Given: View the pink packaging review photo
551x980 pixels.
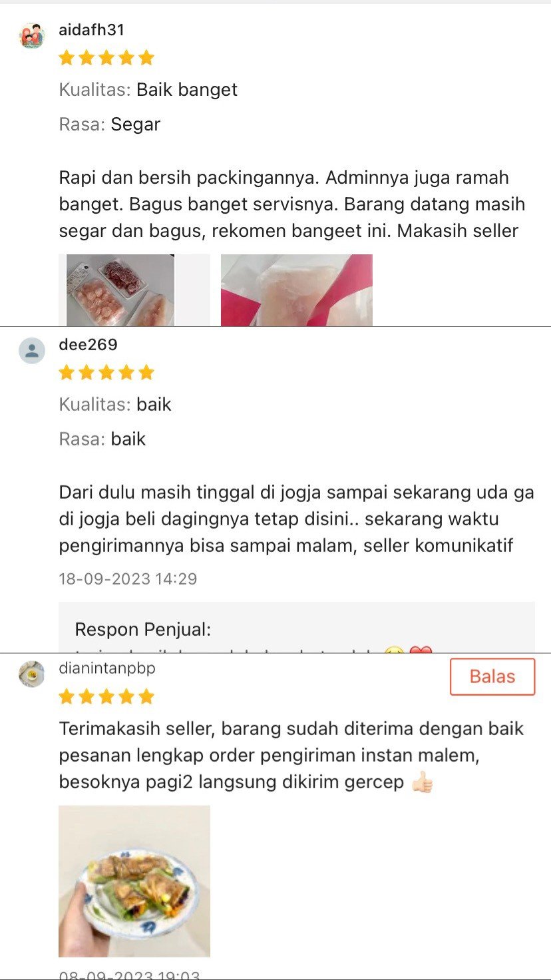Looking at the screenshot, I should (x=297, y=290).
